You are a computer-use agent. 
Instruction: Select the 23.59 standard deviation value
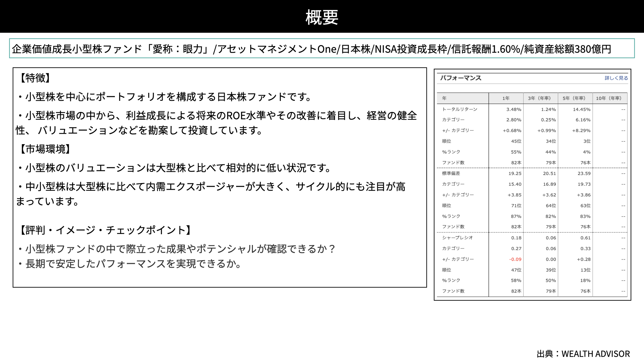click(584, 173)
